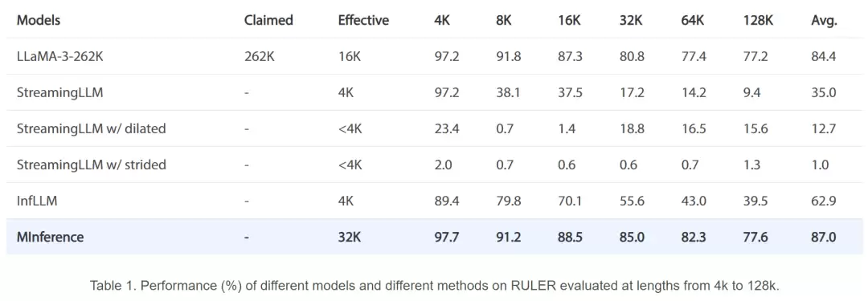The image size is (868, 301).
Task: Click the 128K column header
Action: tap(758, 21)
